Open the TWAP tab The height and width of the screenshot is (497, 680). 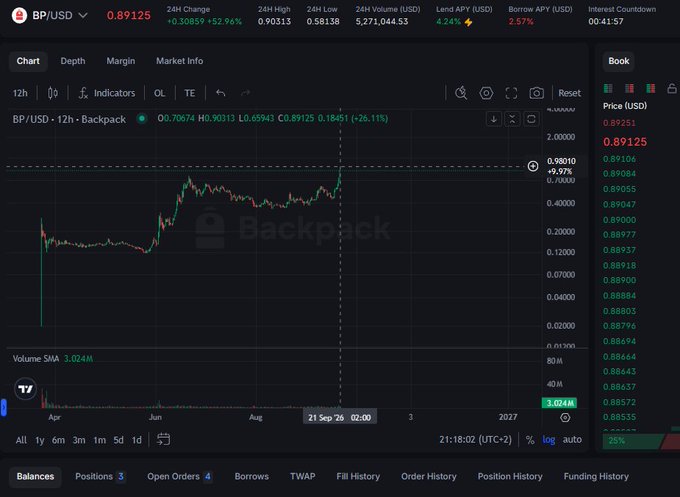302,477
